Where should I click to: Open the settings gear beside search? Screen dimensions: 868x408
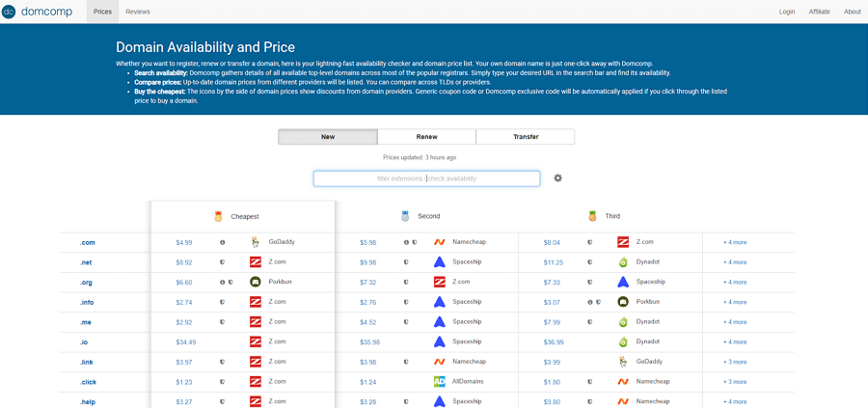(x=558, y=177)
